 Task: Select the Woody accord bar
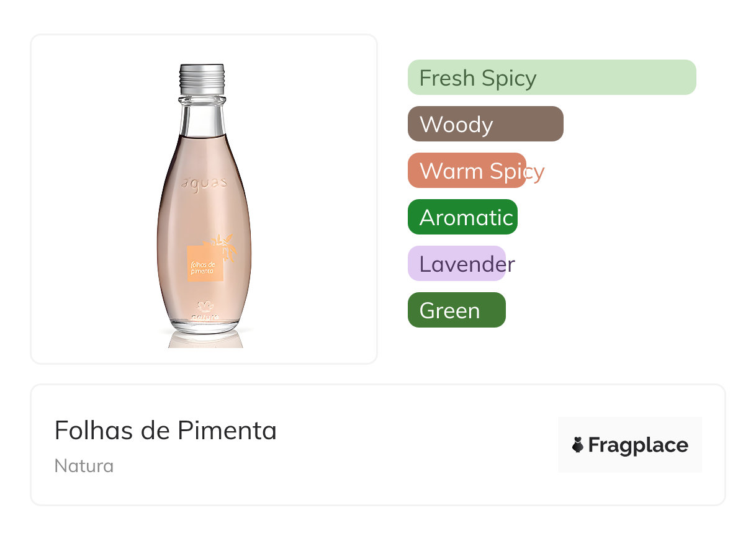pyautogui.click(x=485, y=124)
